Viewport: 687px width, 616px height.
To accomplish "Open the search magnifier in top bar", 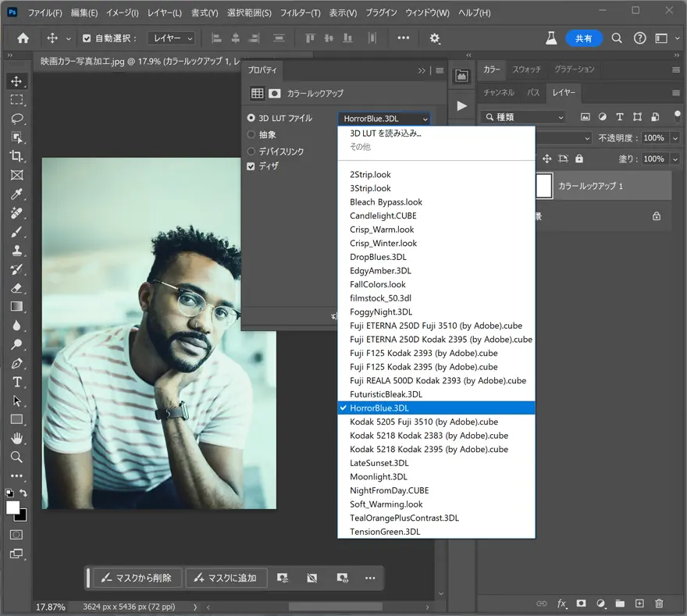I will tap(617, 38).
